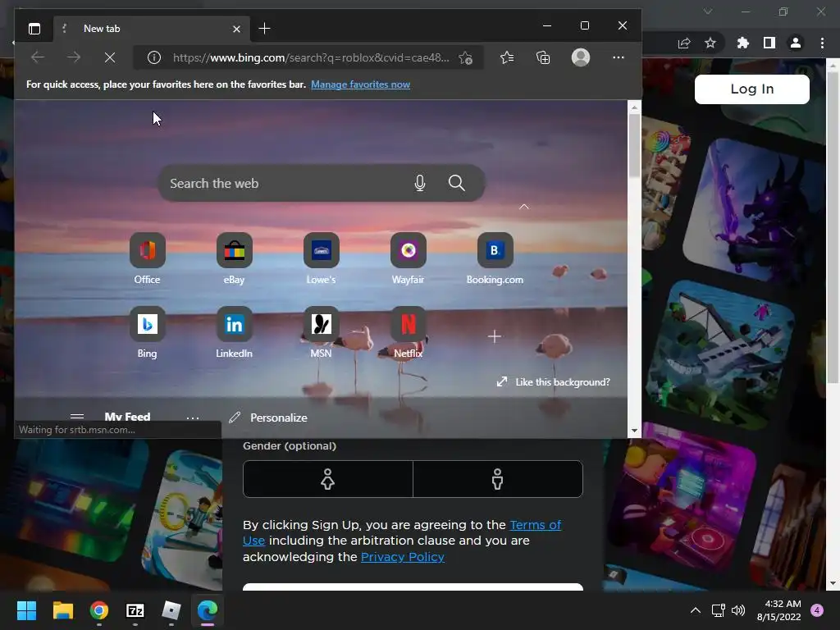This screenshot has height=630, width=840.
Task: Open Chrome tab search chevron
Action: point(708,11)
